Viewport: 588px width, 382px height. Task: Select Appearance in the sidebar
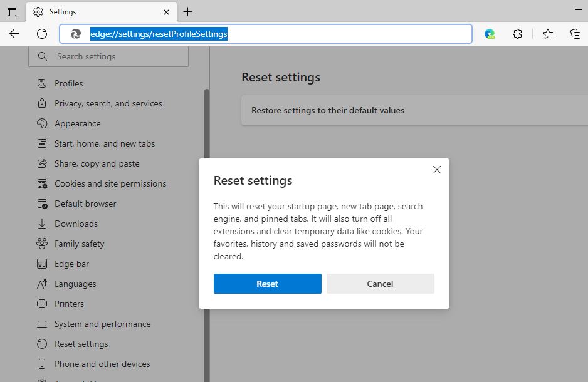tap(77, 123)
